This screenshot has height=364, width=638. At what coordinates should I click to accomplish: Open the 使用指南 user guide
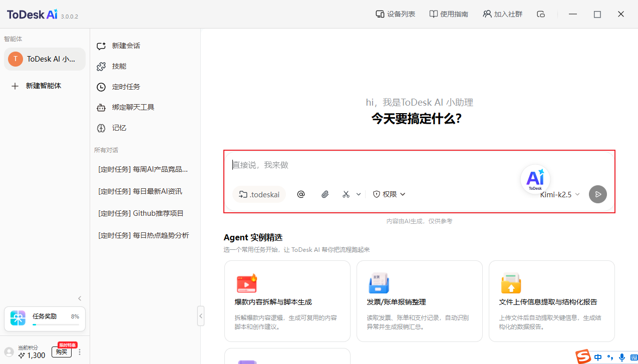(x=449, y=14)
